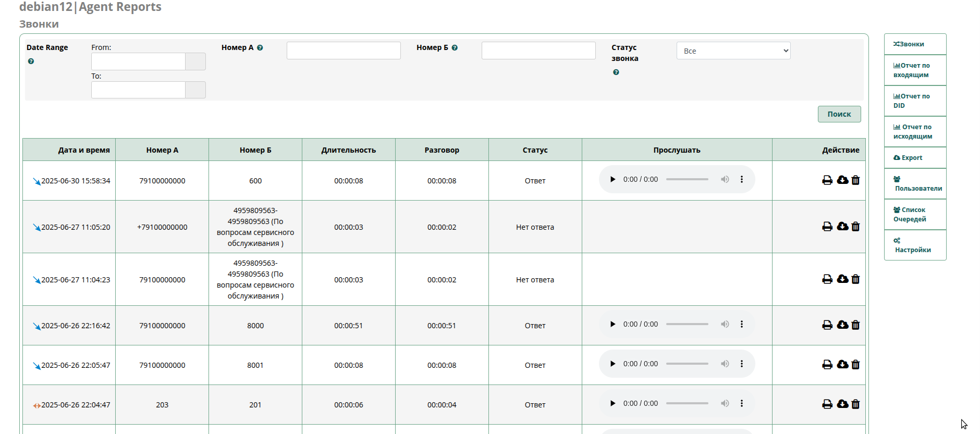Click incoming call arrow for 2025-06-30 15:58:34
The image size is (980, 434).
point(36,181)
